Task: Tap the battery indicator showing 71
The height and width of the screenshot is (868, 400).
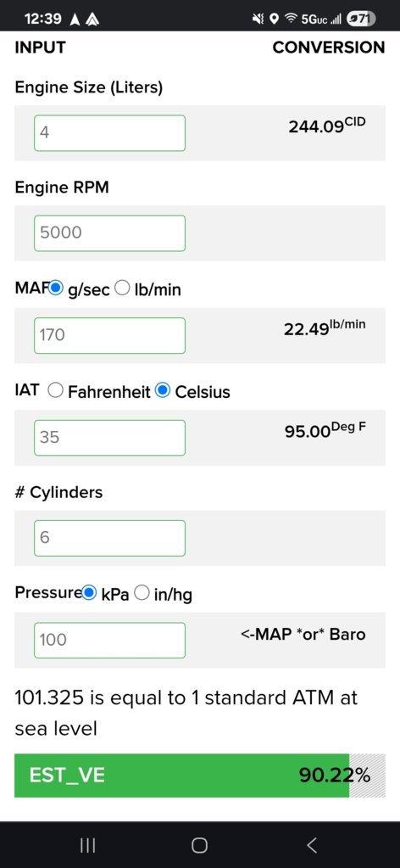Action: coord(361,20)
